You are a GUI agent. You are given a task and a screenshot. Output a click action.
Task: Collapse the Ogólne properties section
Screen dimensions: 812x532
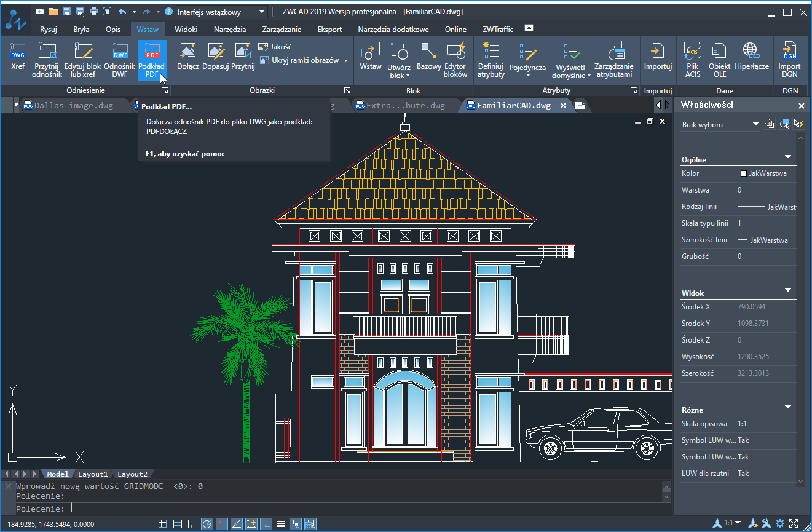coord(788,158)
